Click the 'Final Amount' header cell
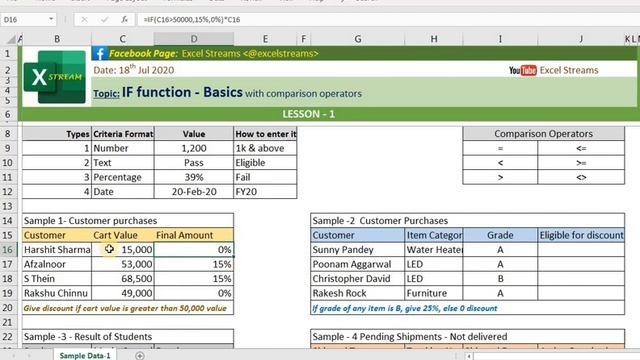Screen dimensions: 640x360 click(x=194, y=235)
